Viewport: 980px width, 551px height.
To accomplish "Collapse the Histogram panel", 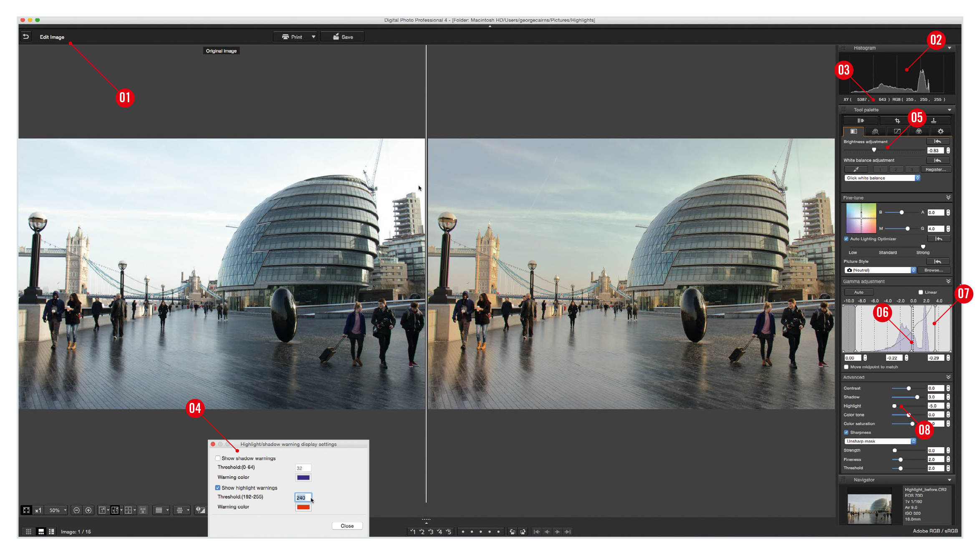I will pyautogui.click(x=950, y=48).
